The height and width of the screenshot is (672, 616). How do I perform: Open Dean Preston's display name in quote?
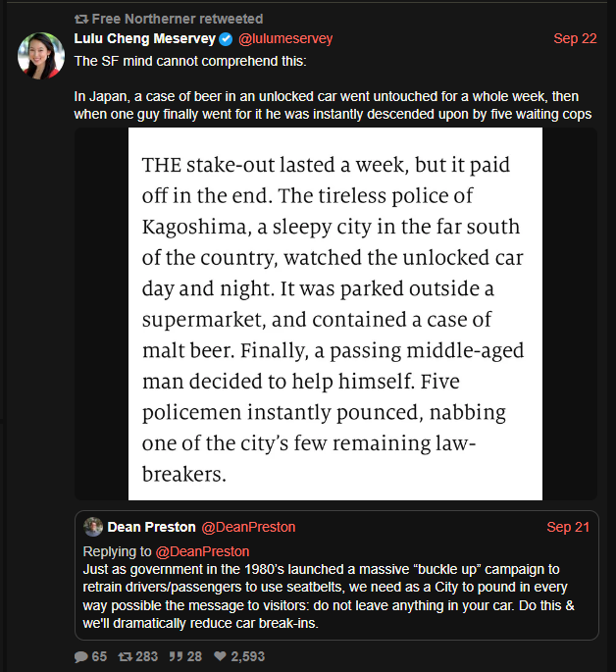[151, 528]
